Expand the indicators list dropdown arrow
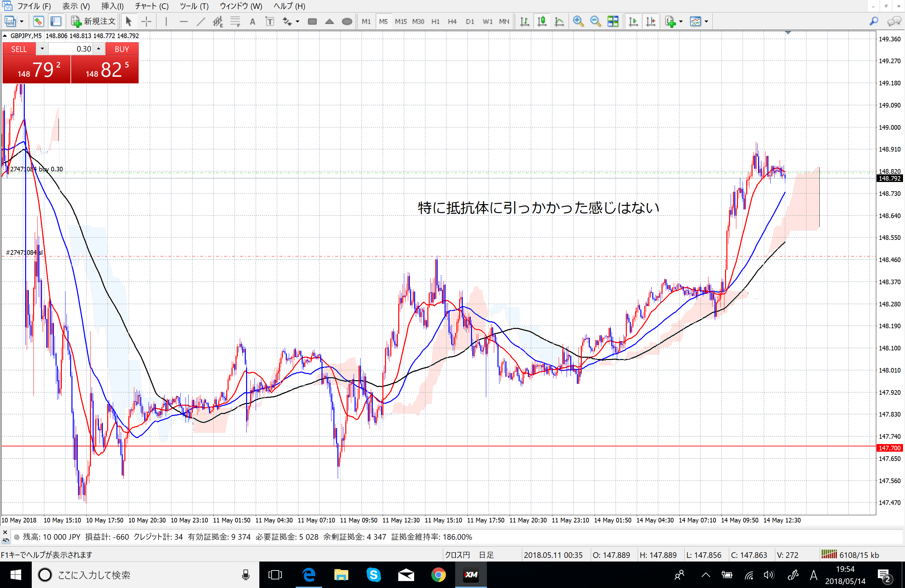This screenshot has height=588, width=905. point(681,22)
